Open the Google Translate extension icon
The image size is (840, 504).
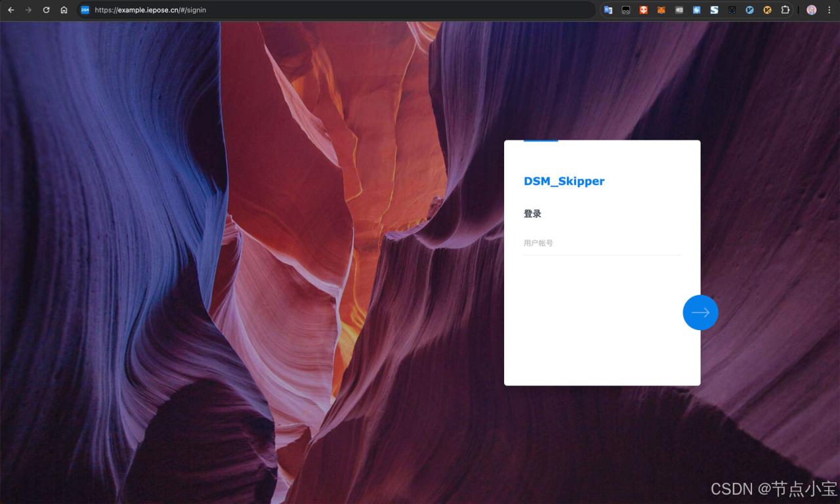(608, 10)
